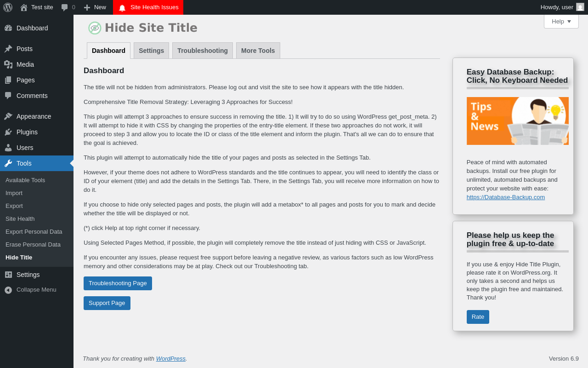Switch to the More Tools tab
The width and height of the screenshot is (588, 368).
click(x=258, y=51)
